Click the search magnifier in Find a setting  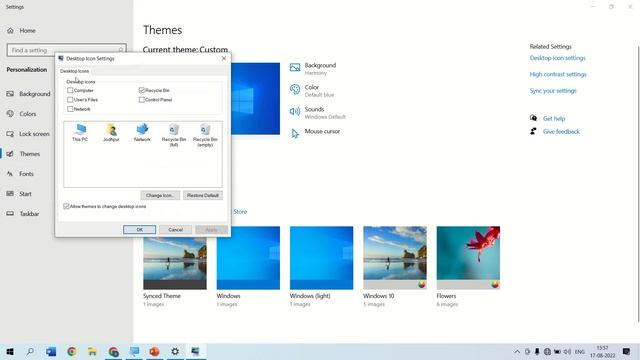point(121,50)
